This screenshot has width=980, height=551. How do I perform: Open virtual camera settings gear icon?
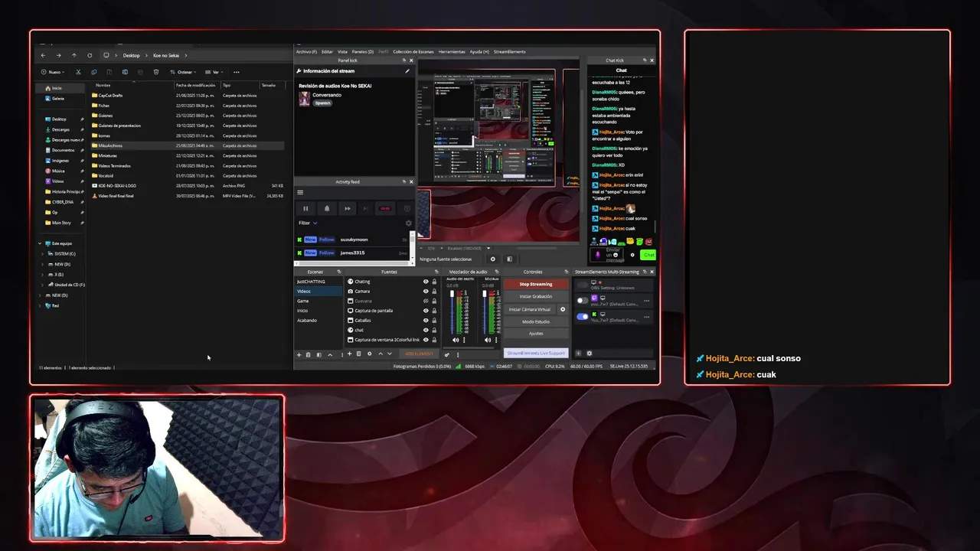pos(563,309)
